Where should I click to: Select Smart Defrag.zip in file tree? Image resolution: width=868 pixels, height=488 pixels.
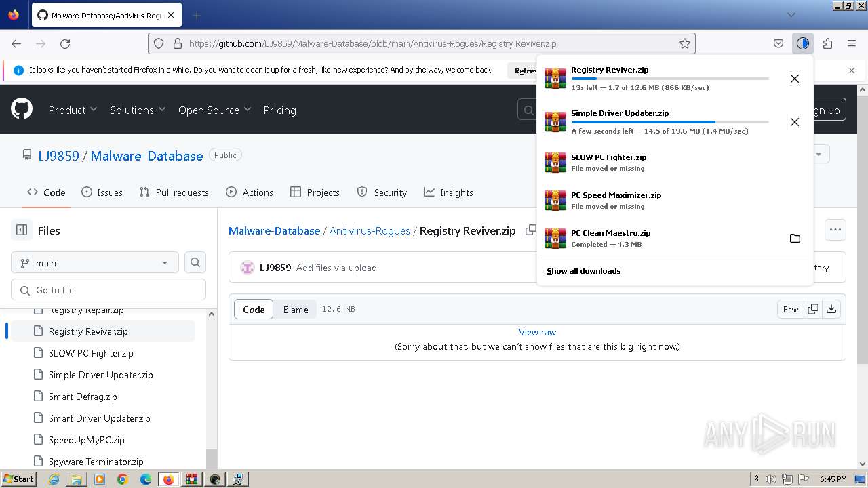(82, 396)
